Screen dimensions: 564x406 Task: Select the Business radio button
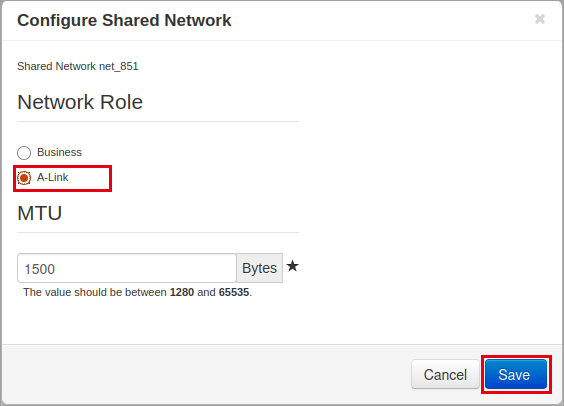[x=24, y=153]
